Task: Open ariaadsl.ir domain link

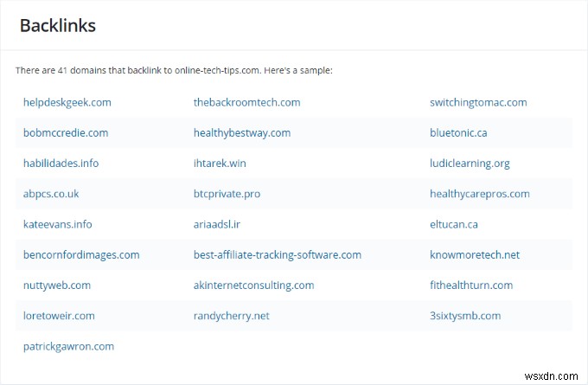Action: tap(217, 224)
